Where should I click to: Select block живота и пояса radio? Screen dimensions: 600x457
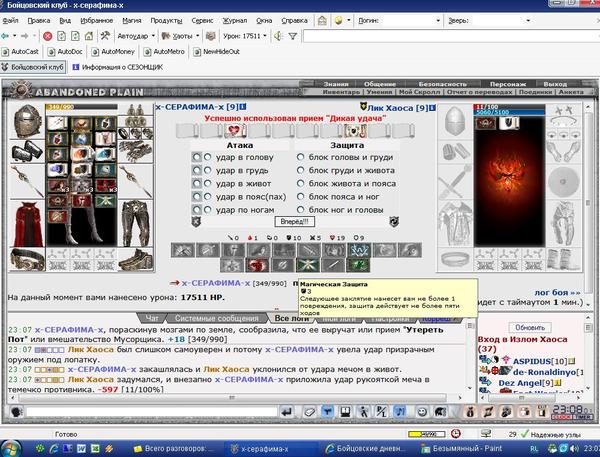(300, 184)
